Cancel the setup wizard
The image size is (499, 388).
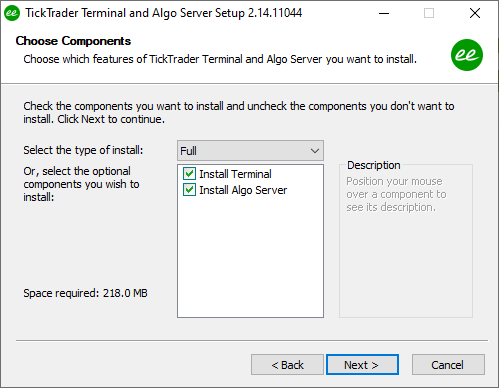coord(448,365)
